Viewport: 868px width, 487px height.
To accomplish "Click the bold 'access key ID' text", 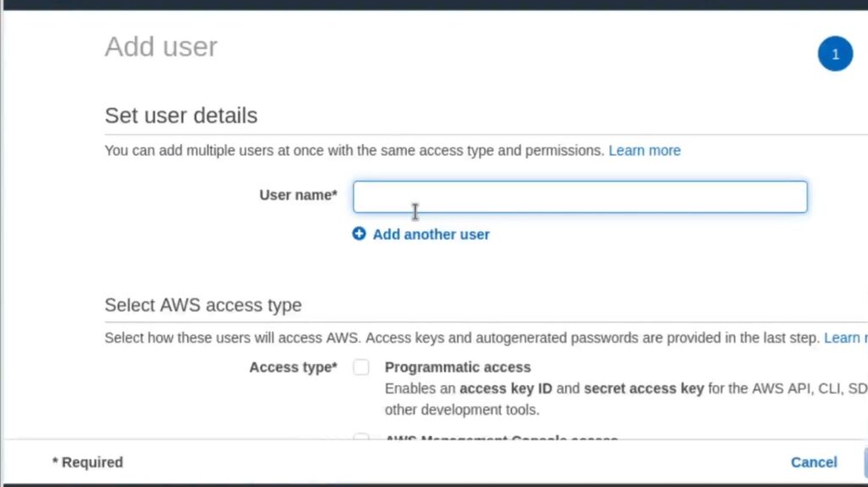I will tap(505, 389).
